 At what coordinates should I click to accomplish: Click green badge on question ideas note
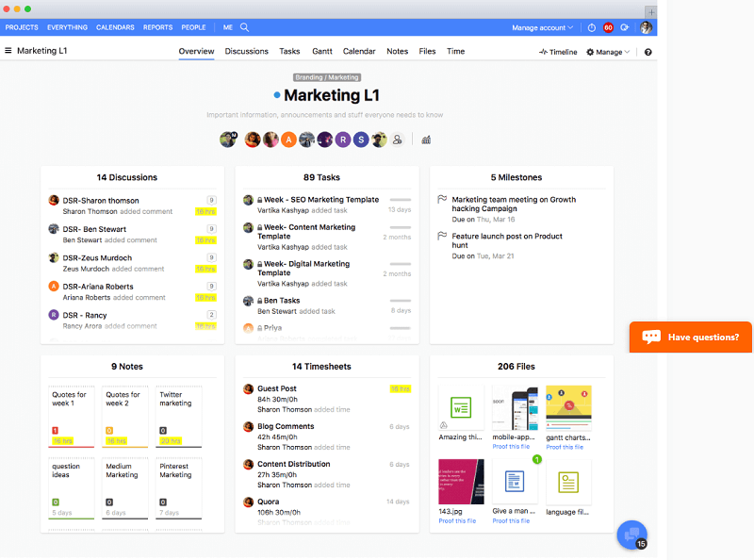coord(56,502)
